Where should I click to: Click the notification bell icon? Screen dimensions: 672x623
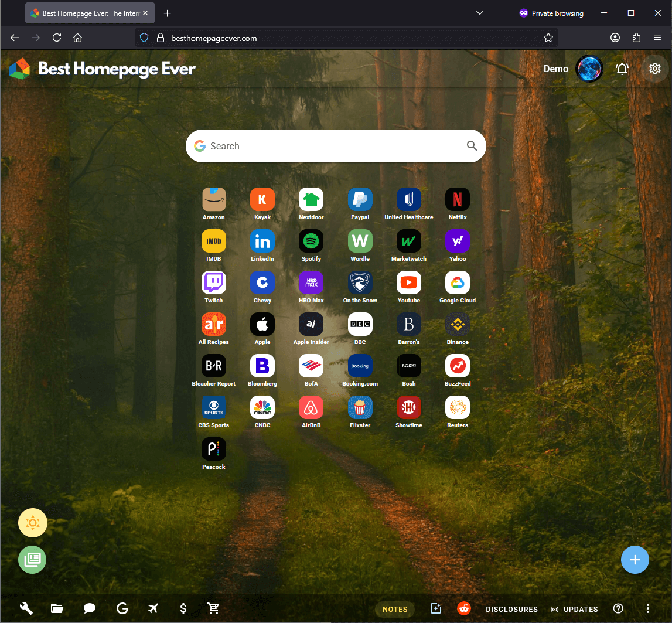click(x=622, y=69)
